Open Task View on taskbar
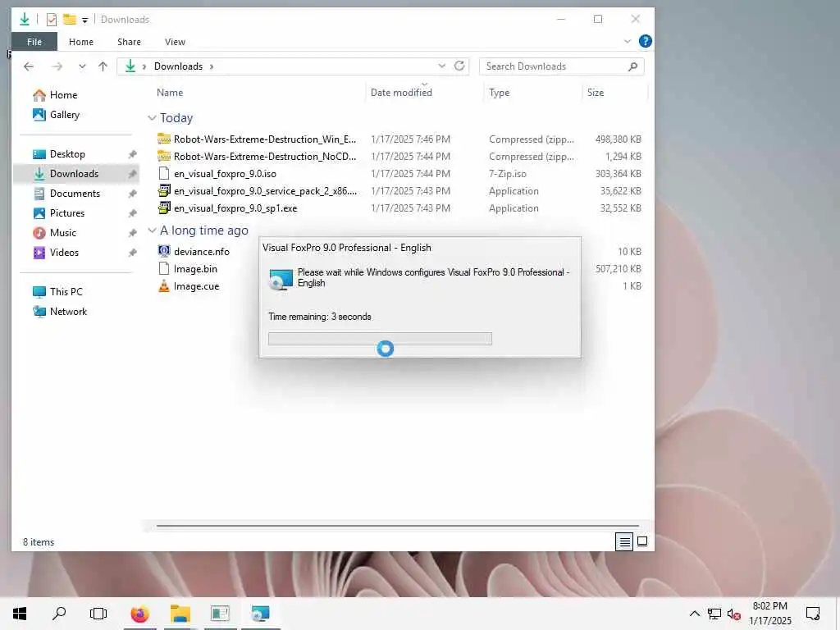The height and width of the screenshot is (630, 840). (x=98, y=614)
